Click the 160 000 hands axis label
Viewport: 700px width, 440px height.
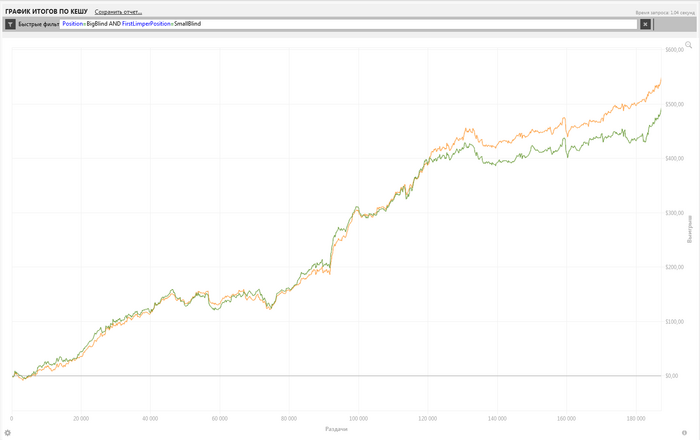(567, 419)
